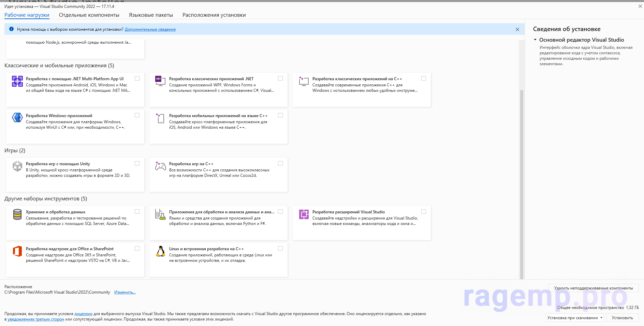
Task: Click the Linux penguin icon
Action: tap(160, 251)
